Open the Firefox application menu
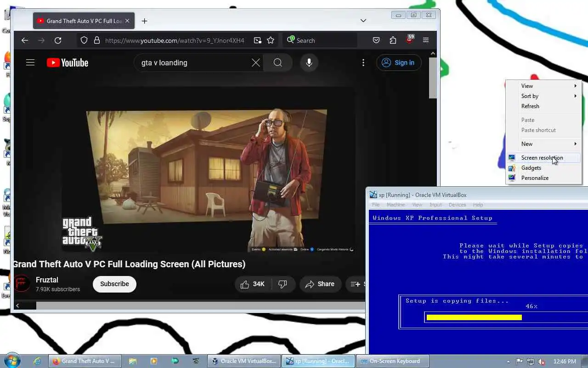This screenshot has width=588, height=368. 426,40
